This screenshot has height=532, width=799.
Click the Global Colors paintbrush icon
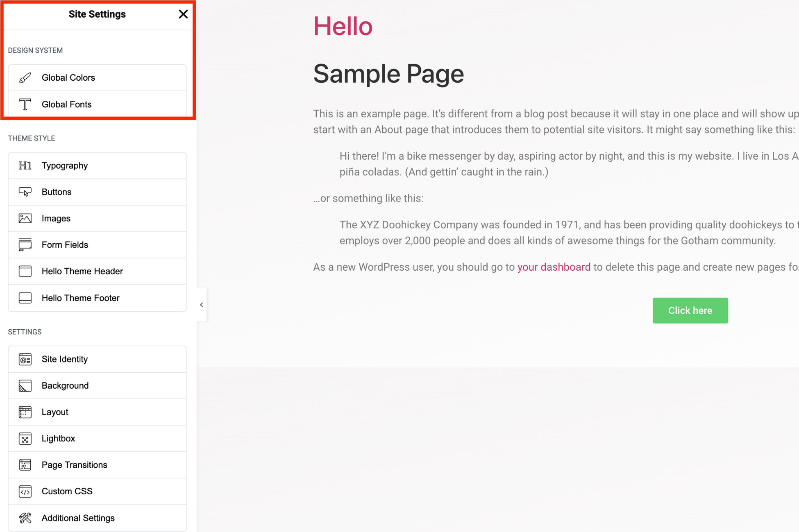[x=25, y=78]
